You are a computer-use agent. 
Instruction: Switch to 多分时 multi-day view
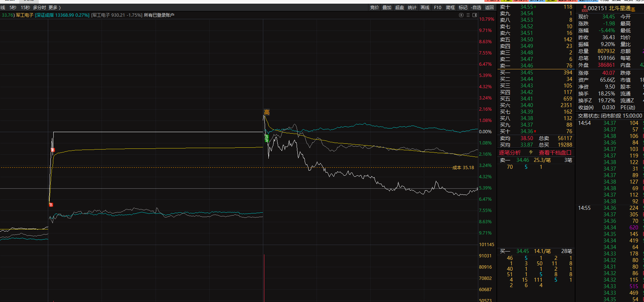click(40, 7)
